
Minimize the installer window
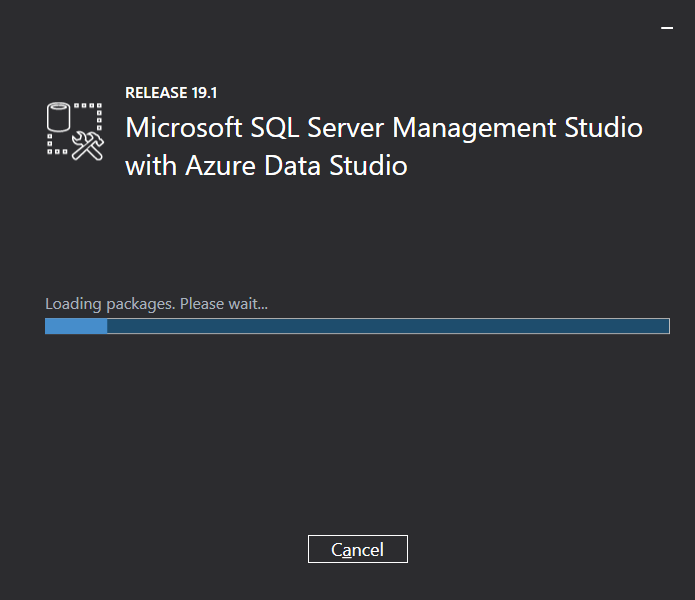coord(667,29)
